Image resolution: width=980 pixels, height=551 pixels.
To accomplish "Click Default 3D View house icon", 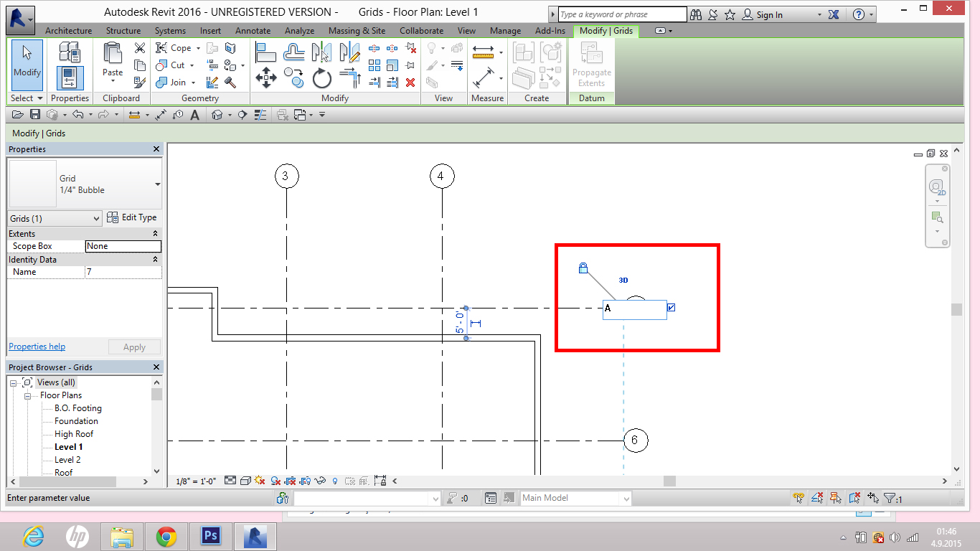I will pyautogui.click(x=217, y=115).
